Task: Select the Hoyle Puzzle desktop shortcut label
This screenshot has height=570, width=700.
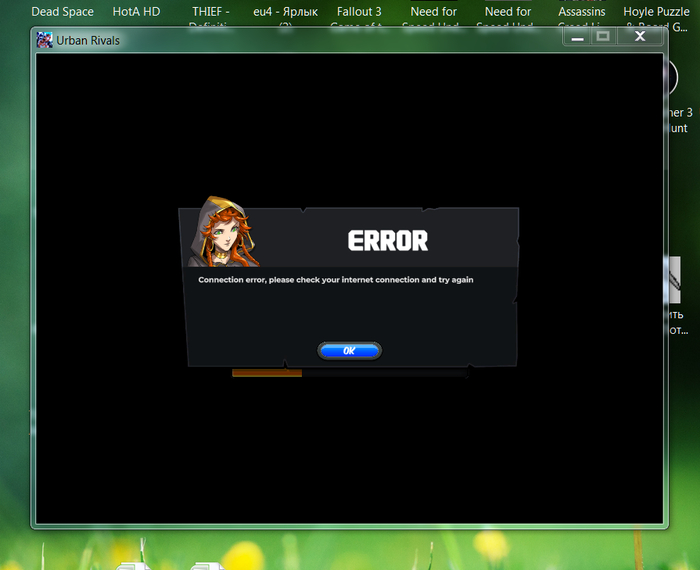Action: (656, 18)
